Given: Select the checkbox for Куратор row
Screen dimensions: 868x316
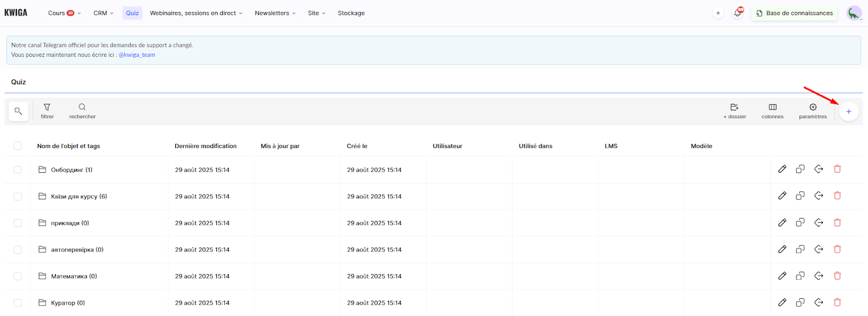Looking at the screenshot, I should point(18,303).
